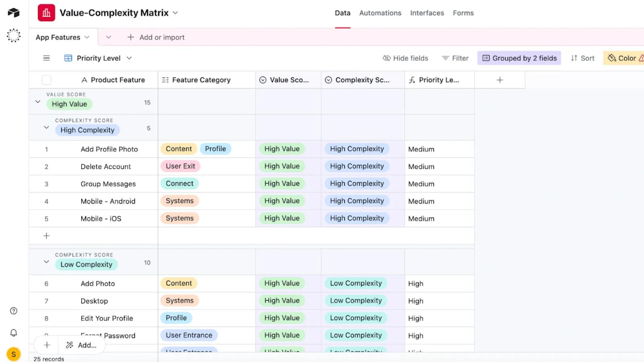Image resolution: width=644 pixels, height=362 pixels.
Task: Select the Desktop feature cell
Action: [x=94, y=301]
